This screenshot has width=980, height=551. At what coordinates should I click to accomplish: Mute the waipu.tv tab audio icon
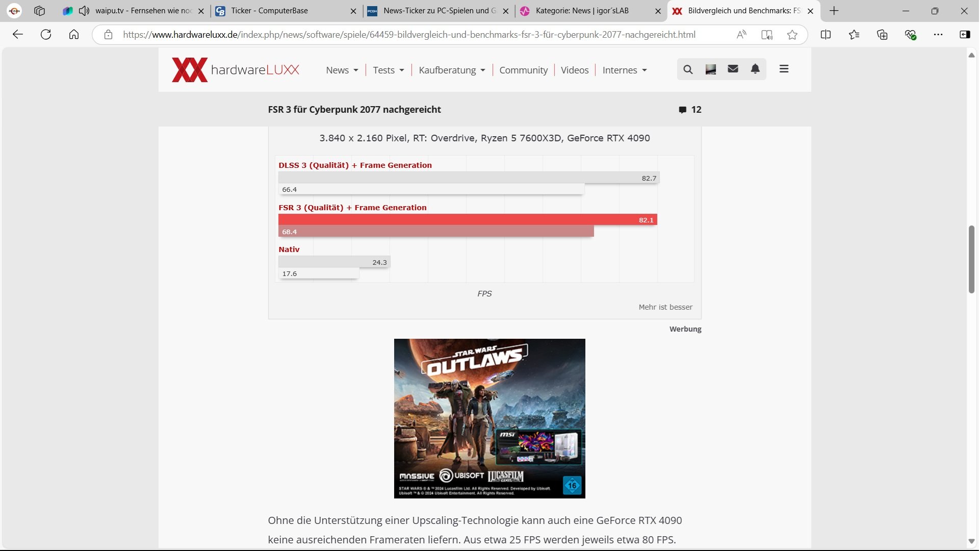click(84, 11)
